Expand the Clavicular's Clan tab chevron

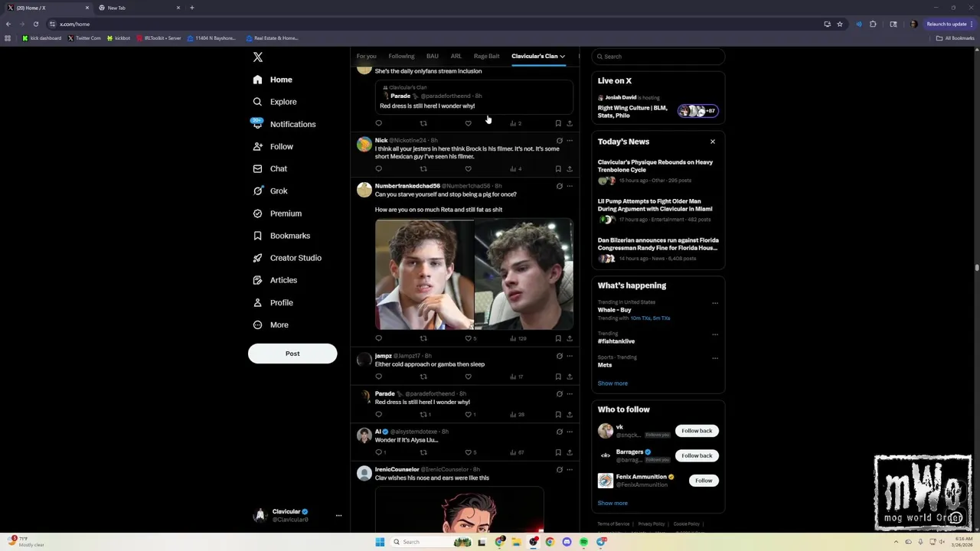(x=562, y=56)
